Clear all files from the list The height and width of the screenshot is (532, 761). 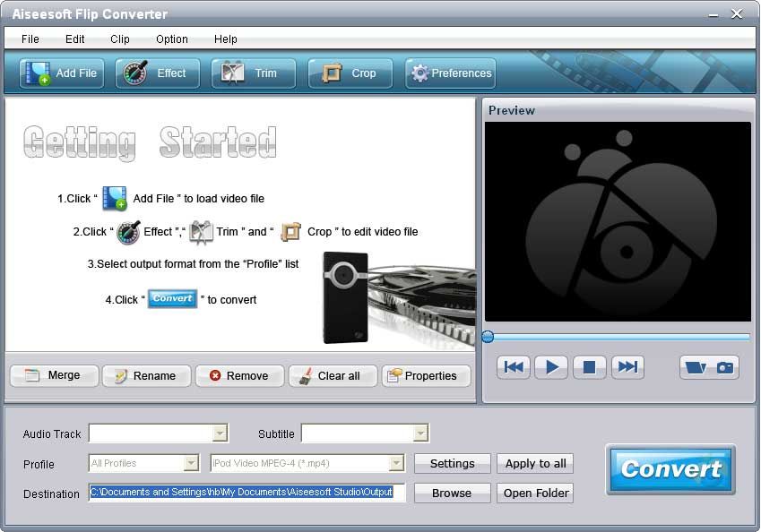coord(333,376)
